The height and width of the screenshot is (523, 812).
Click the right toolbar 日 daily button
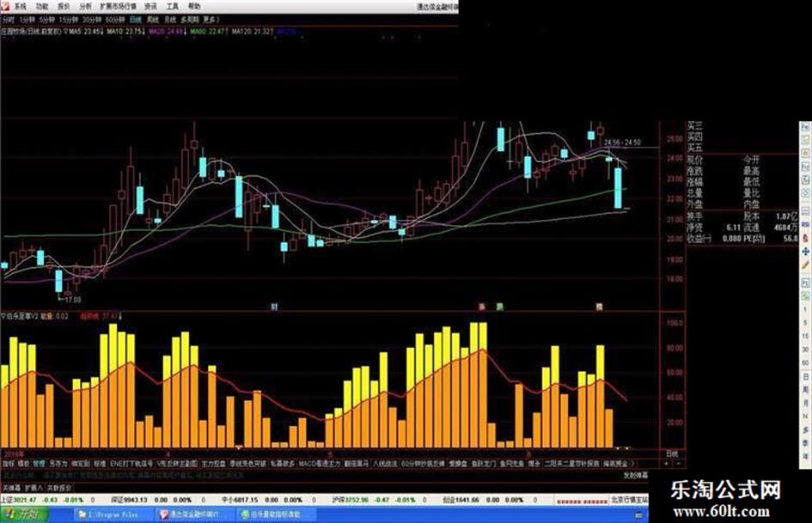pyautogui.click(x=805, y=376)
